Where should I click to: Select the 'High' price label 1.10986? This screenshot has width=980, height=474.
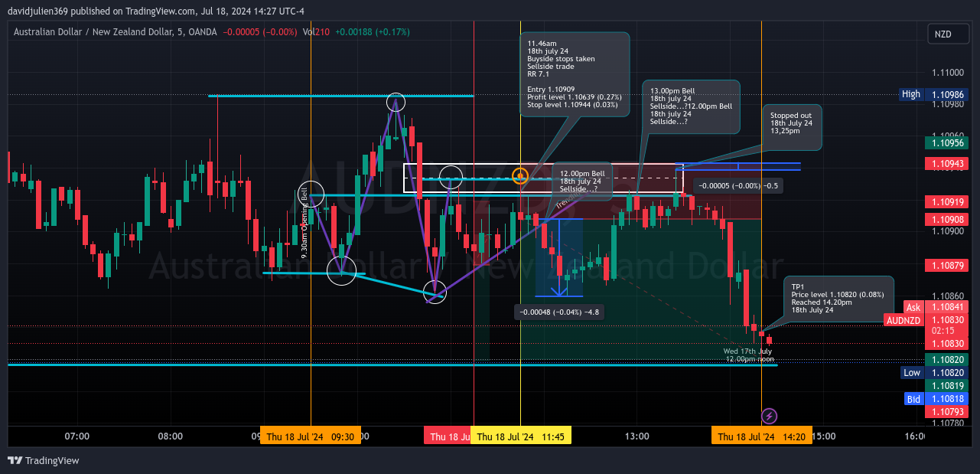pos(935,94)
